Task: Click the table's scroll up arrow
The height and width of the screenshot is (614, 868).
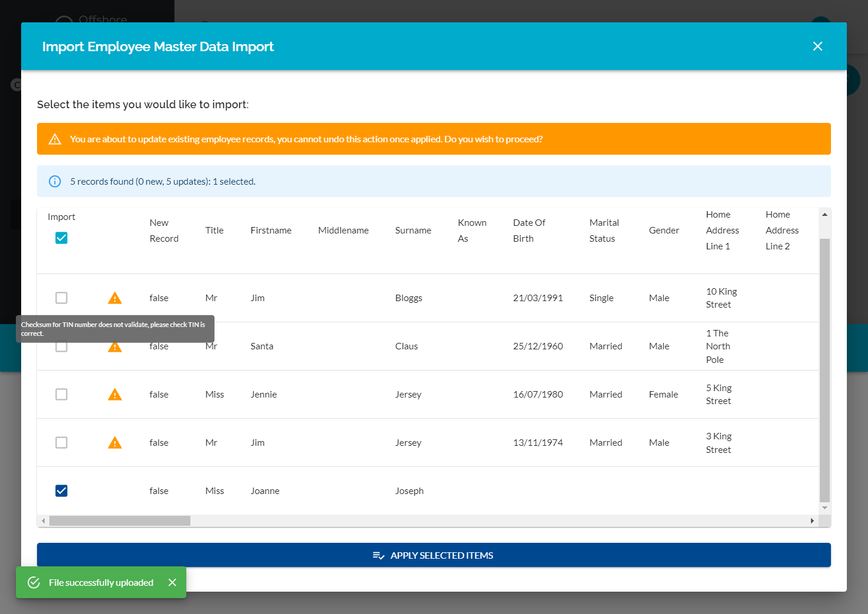Action: click(x=825, y=215)
